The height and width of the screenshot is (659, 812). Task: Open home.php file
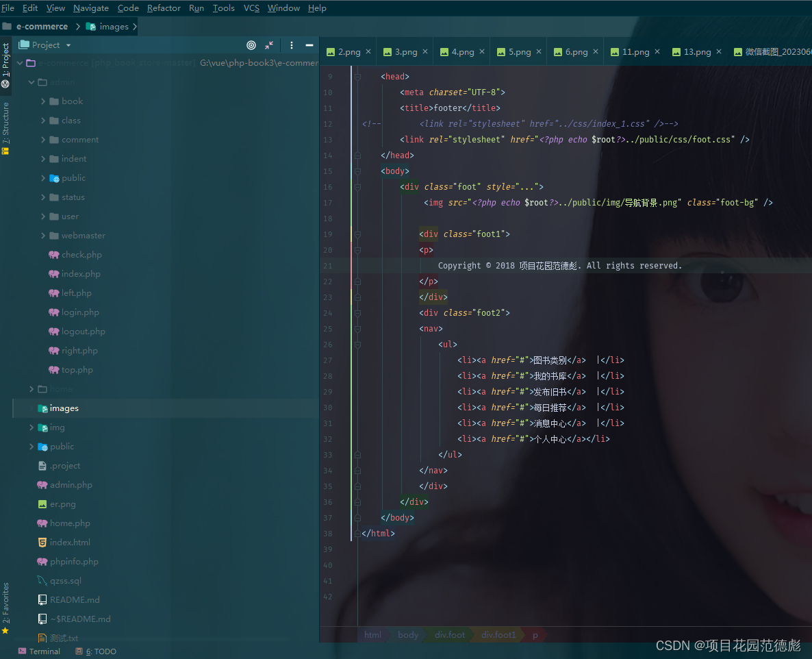pos(69,523)
